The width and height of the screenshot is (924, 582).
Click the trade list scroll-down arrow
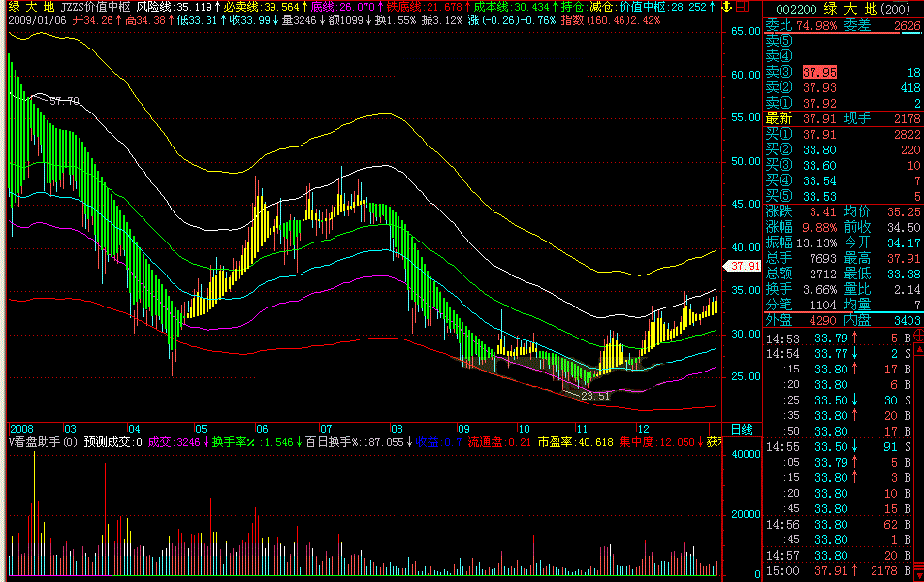coord(919,575)
